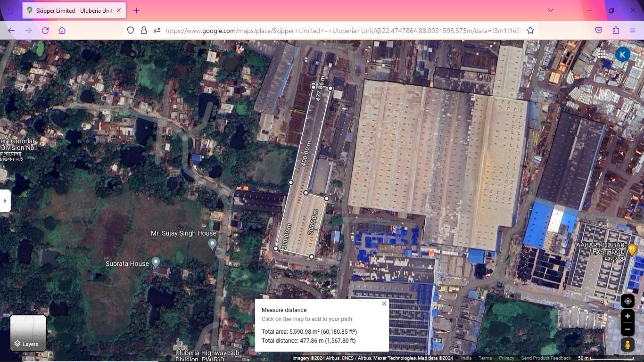This screenshot has height=362, width=644.
Task: Click the zoom out minus button
Action: point(627,329)
